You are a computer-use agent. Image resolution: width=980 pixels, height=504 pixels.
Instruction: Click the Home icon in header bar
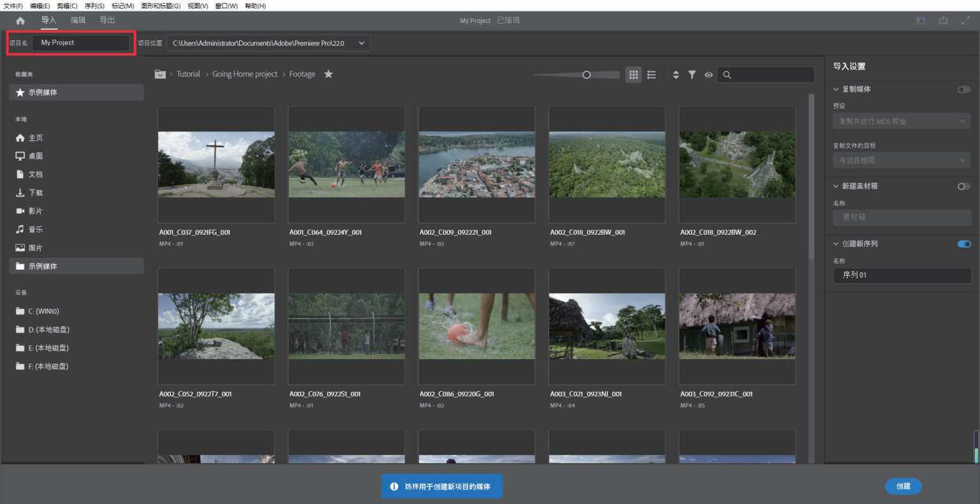pyautogui.click(x=20, y=20)
